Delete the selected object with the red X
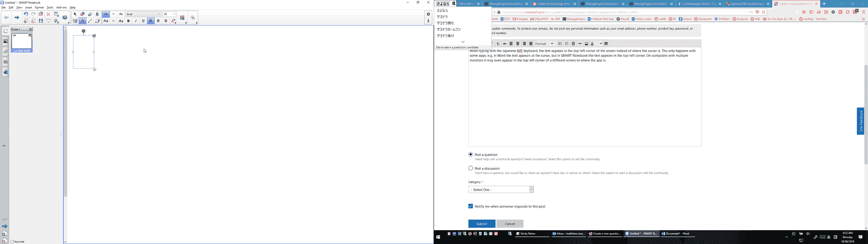The image size is (868, 244). [48, 14]
